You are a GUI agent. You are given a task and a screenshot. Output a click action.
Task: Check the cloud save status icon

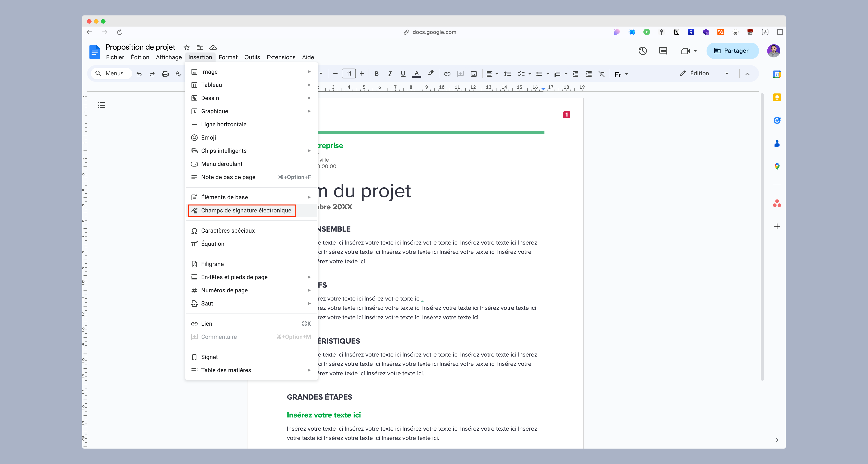click(x=213, y=48)
